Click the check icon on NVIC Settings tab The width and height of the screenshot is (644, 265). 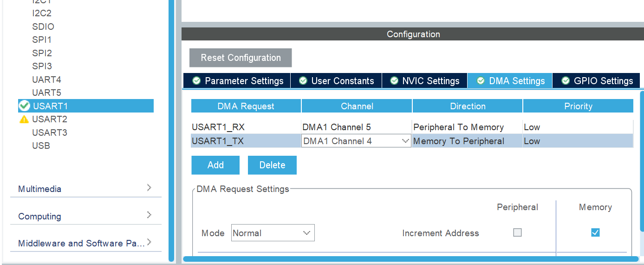[x=394, y=81]
